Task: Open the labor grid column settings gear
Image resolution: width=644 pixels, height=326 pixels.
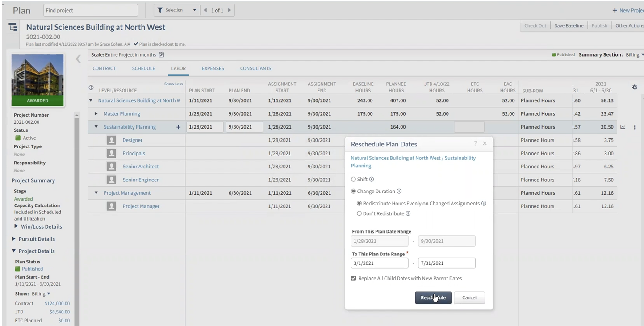Action: pos(635,87)
